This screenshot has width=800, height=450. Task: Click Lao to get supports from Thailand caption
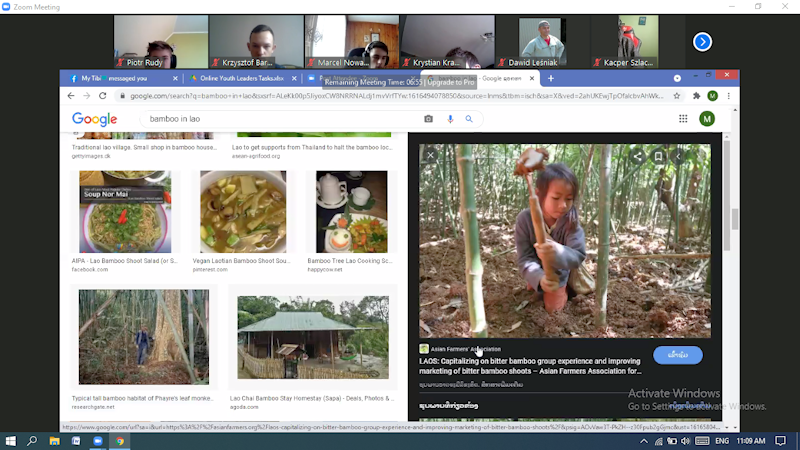click(312, 147)
